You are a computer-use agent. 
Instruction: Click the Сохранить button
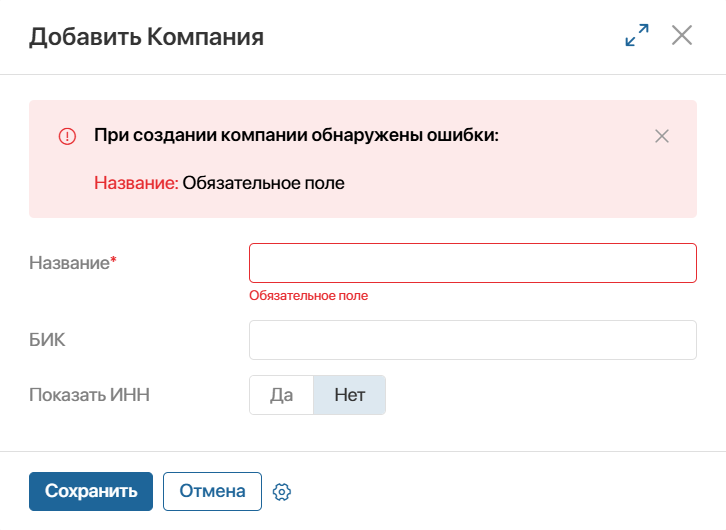[91, 491]
